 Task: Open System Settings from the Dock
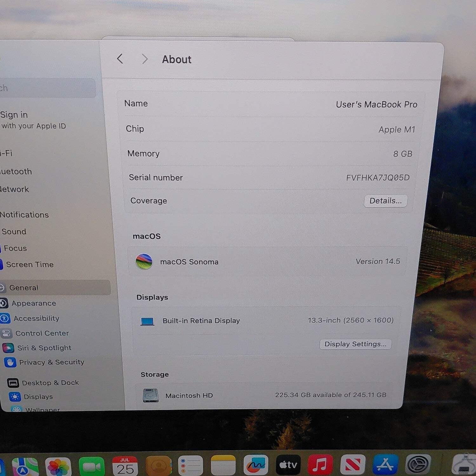418,464
